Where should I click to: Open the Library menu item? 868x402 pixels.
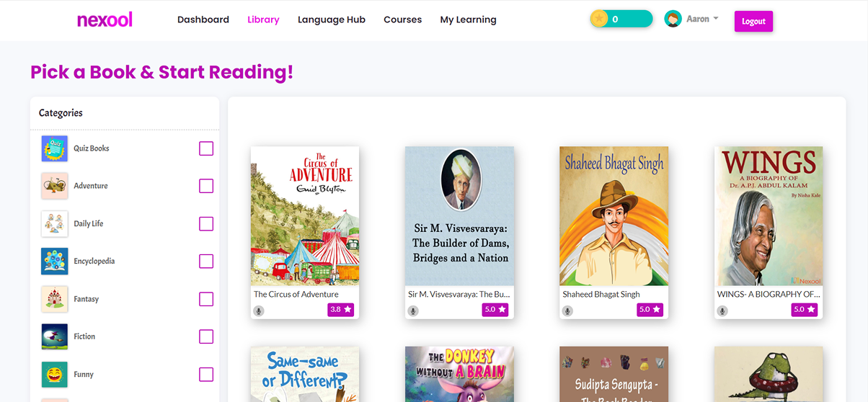[263, 19]
